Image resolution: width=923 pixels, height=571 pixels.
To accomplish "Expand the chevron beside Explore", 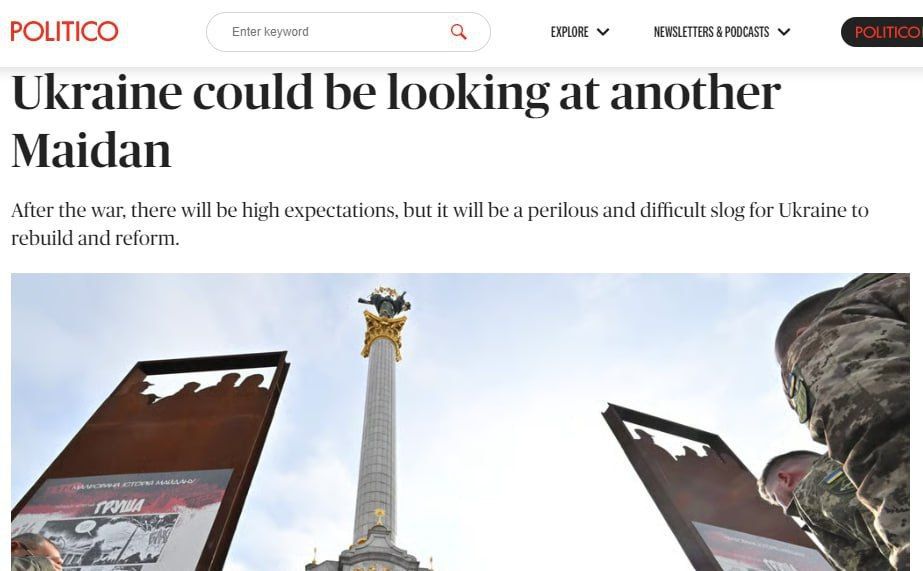I will coord(603,32).
